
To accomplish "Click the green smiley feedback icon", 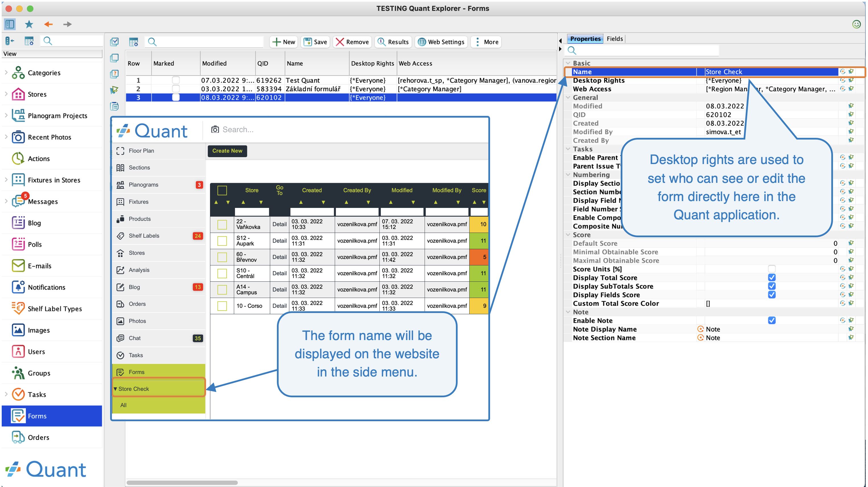I will tap(856, 24).
